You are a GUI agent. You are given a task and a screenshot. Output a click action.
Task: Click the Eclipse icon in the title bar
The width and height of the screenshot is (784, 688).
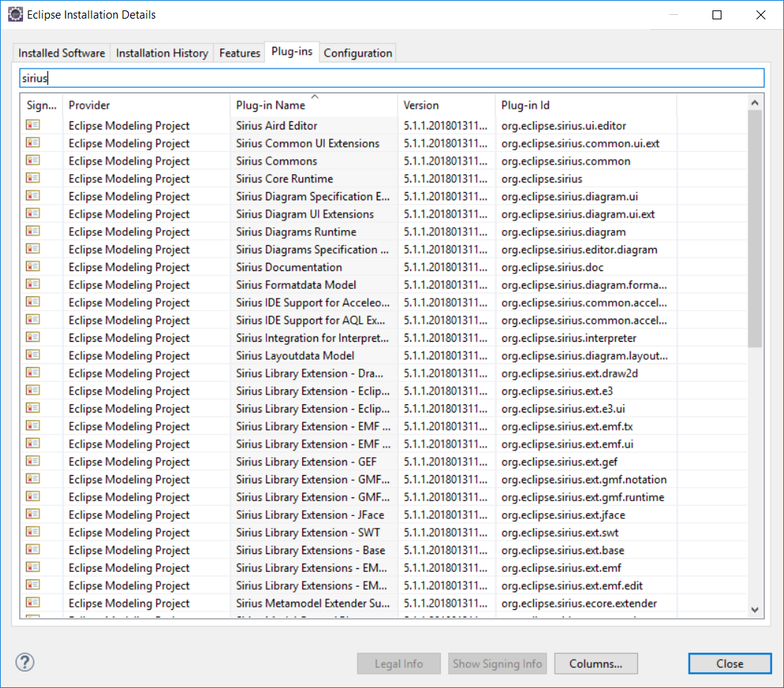[x=16, y=14]
